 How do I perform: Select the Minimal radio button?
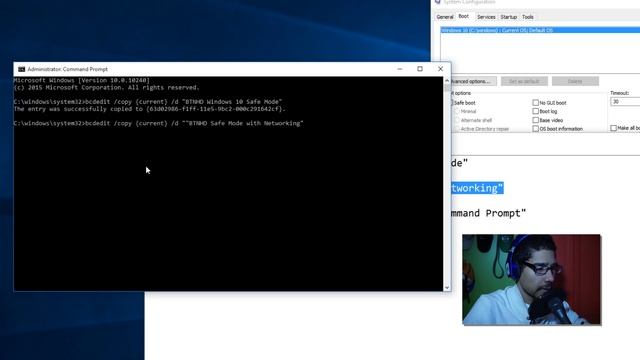(457, 111)
